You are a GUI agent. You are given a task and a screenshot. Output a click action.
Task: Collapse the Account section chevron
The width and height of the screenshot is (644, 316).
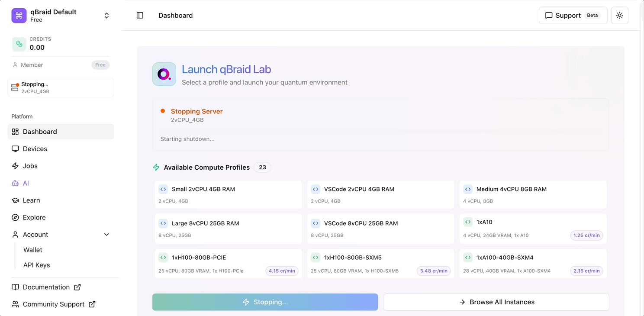point(106,235)
